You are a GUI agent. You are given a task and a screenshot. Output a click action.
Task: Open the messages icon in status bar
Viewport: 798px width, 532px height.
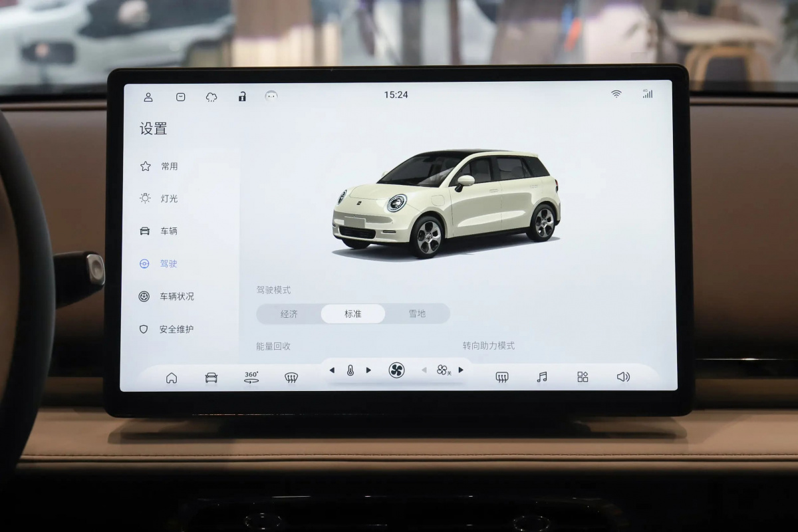181,97
